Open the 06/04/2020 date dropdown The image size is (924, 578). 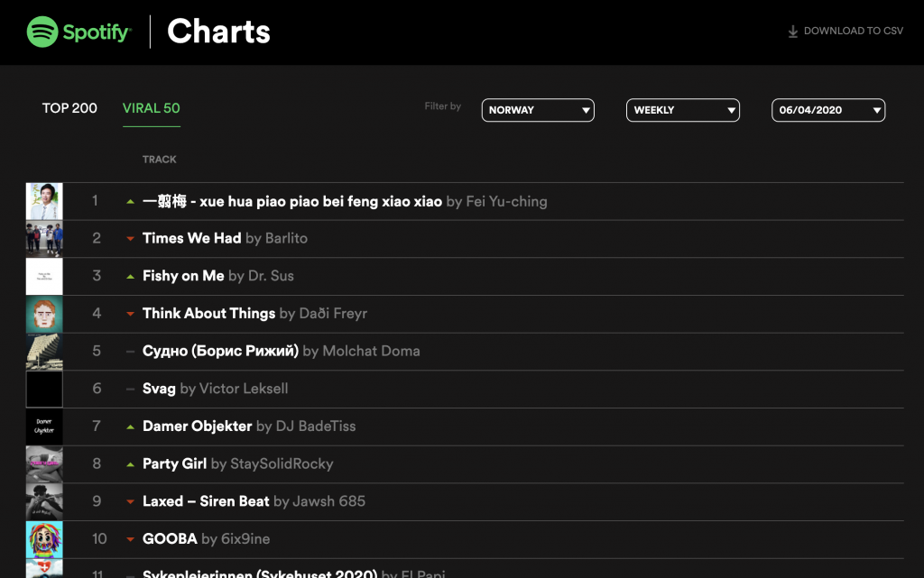(828, 110)
